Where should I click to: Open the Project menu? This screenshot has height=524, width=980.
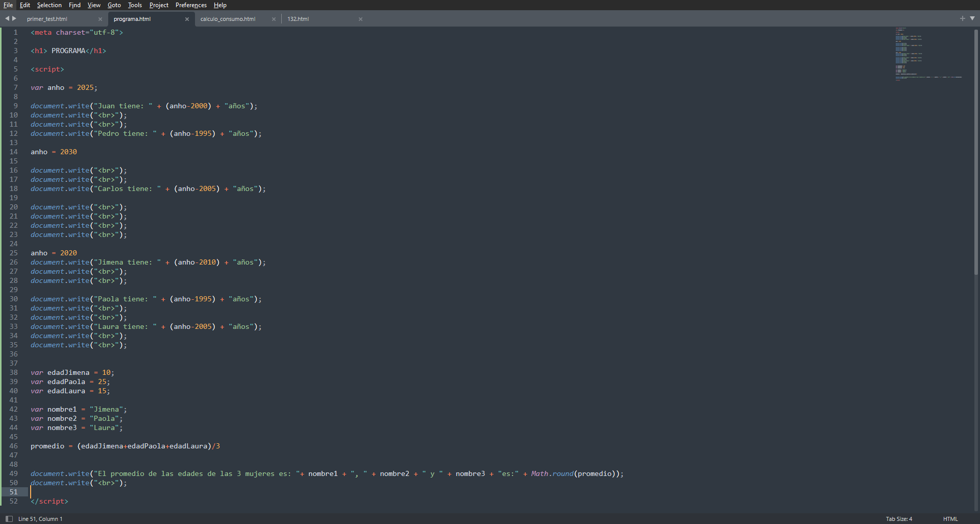[x=159, y=5]
